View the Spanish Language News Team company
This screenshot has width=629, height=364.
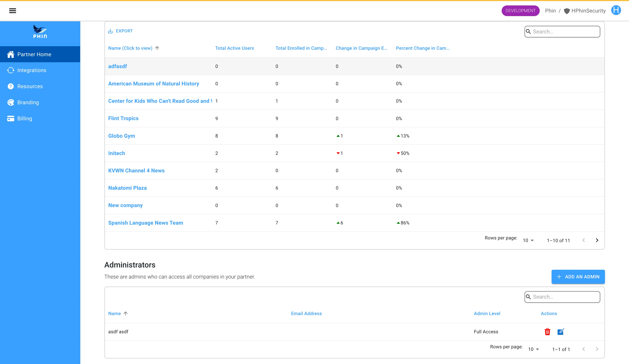tap(146, 223)
